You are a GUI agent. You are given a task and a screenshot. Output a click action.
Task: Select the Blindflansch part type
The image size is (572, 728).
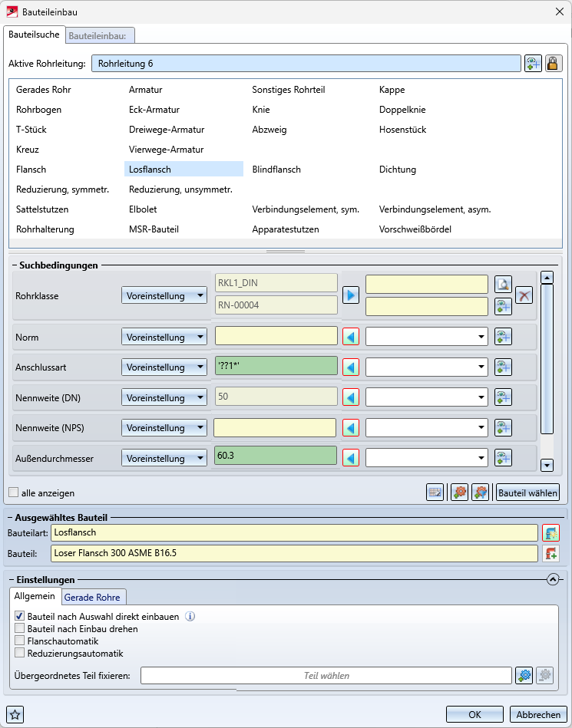[276, 170]
